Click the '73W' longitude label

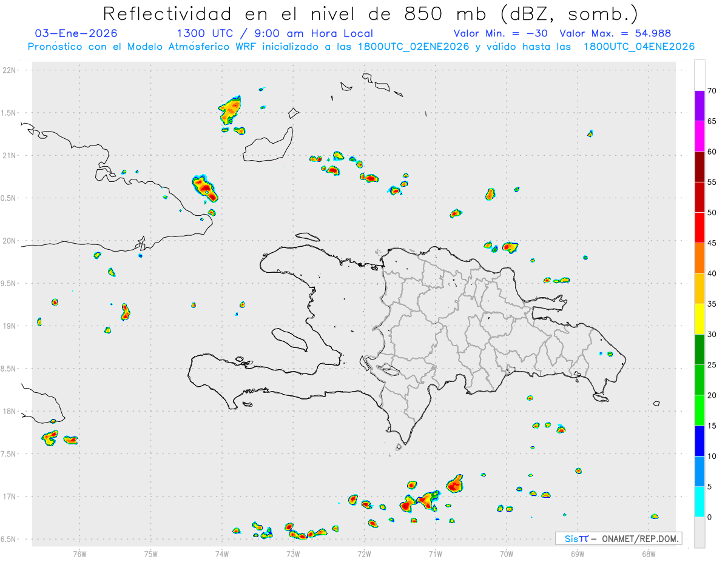pos(292,554)
